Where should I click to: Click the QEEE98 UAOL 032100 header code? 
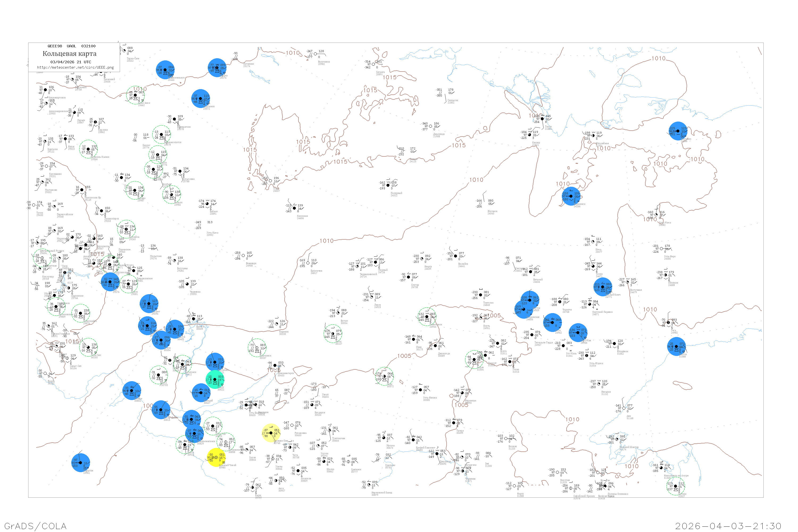point(72,46)
